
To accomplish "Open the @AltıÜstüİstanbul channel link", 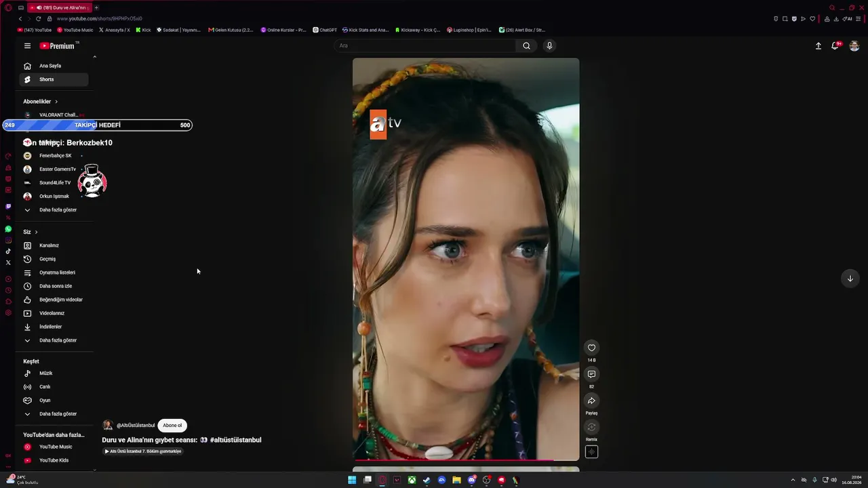I will (136, 426).
